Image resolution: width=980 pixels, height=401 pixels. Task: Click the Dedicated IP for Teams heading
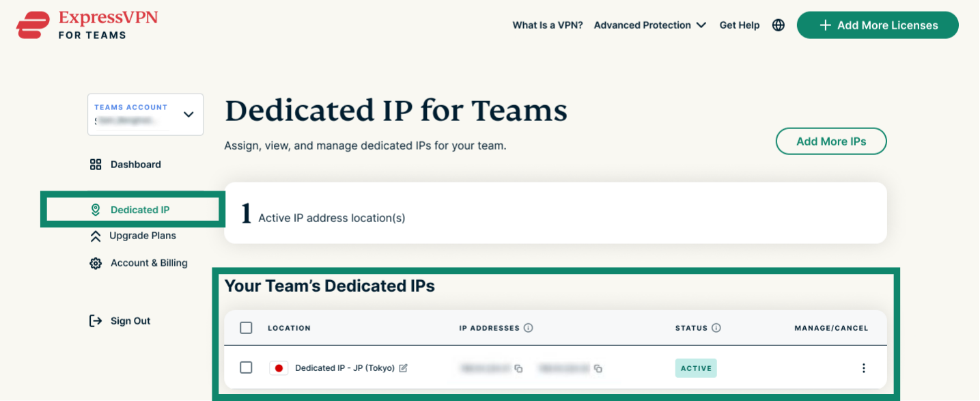pyautogui.click(x=396, y=111)
